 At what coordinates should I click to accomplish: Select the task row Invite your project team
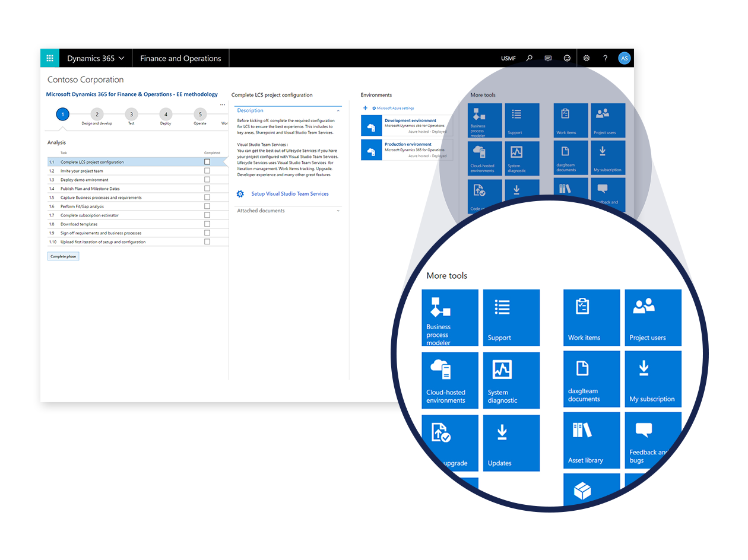pos(137,171)
